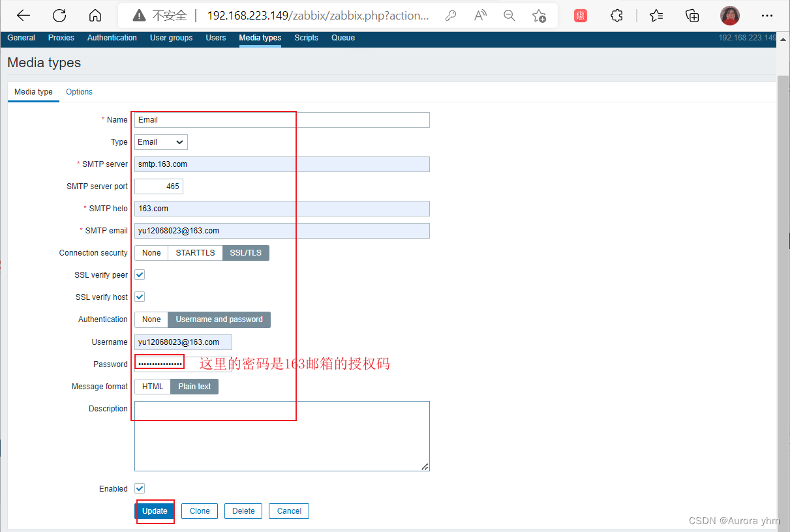The image size is (790, 532).
Task: Set connection security to None
Action: pyautogui.click(x=151, y=253)
